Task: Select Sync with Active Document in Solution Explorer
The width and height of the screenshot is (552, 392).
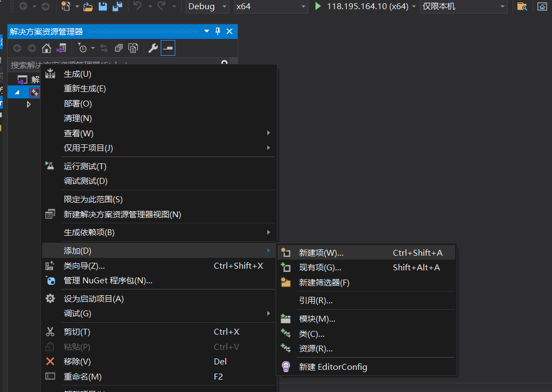Action: click(x=103, y=49)
